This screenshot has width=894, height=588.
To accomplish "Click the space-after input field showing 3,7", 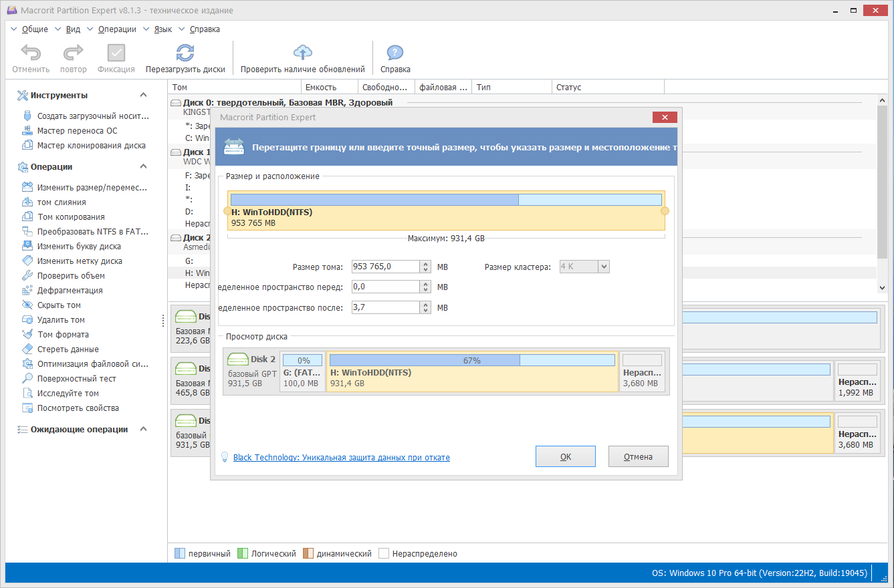I will point(386,307).
